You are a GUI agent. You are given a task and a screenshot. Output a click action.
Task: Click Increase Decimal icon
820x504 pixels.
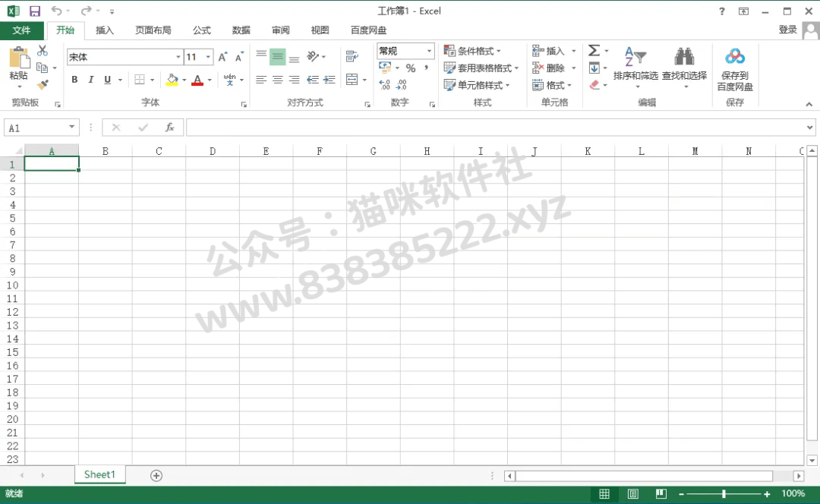pyautogui.click(x=384, y=85)
